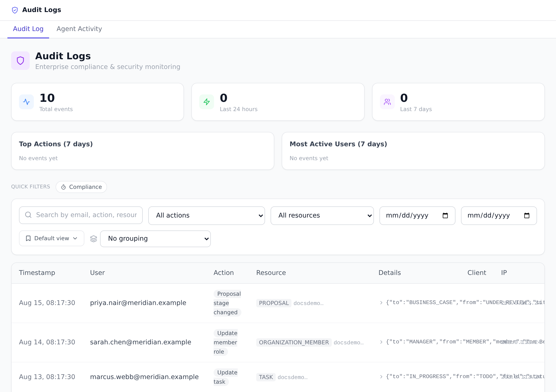Open the Default view menu
This screenshot has width=556, height=392.
[x=52, y=238]
